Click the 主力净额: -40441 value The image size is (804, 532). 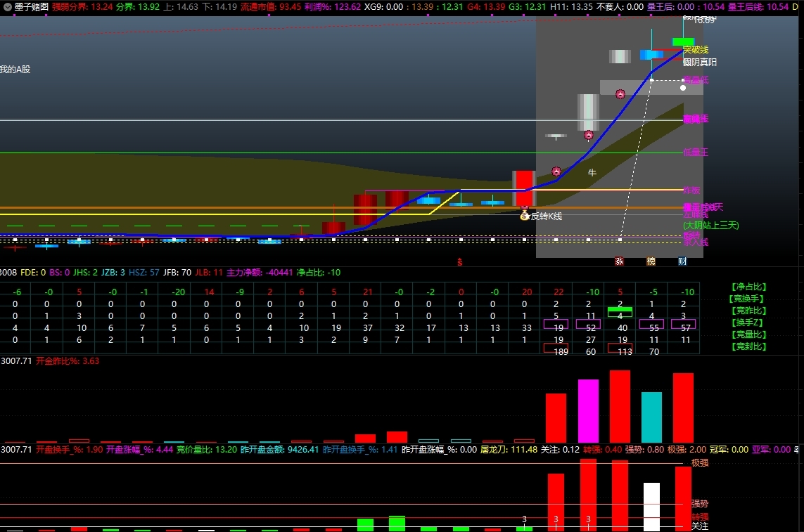[x=260, y=273]
